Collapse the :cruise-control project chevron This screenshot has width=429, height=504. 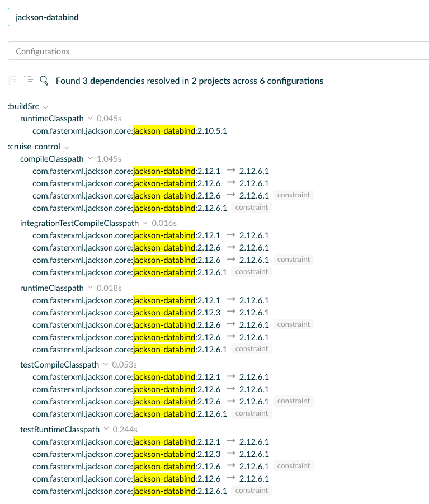point(67,147)
